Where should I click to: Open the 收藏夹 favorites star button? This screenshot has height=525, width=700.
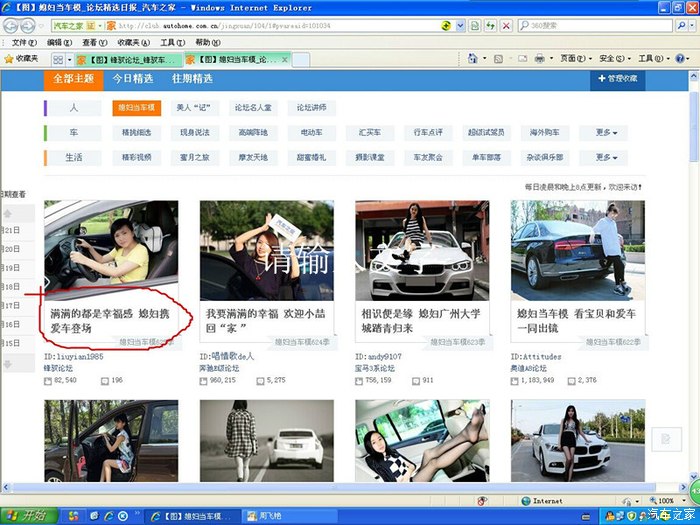(x=21, y=59)
